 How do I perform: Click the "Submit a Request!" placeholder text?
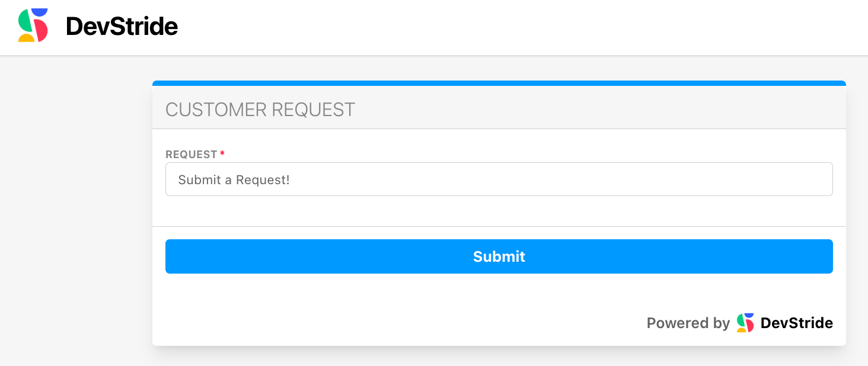[x=234, y=180]
